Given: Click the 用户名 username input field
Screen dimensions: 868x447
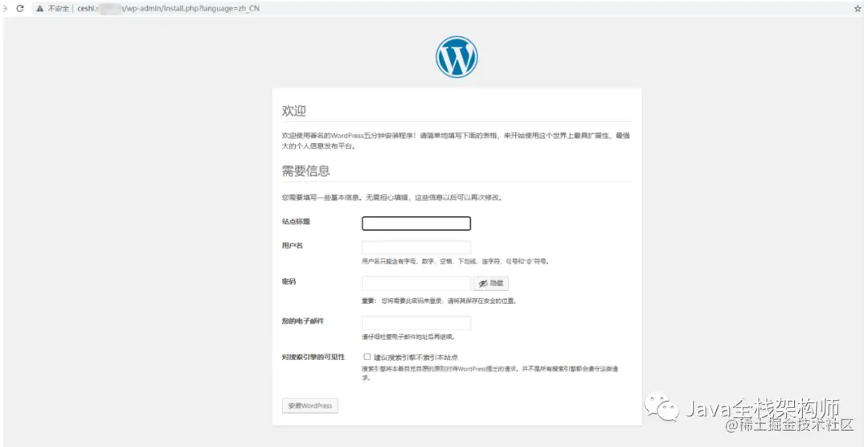Looking at the screenshot, I should point(416,248).
